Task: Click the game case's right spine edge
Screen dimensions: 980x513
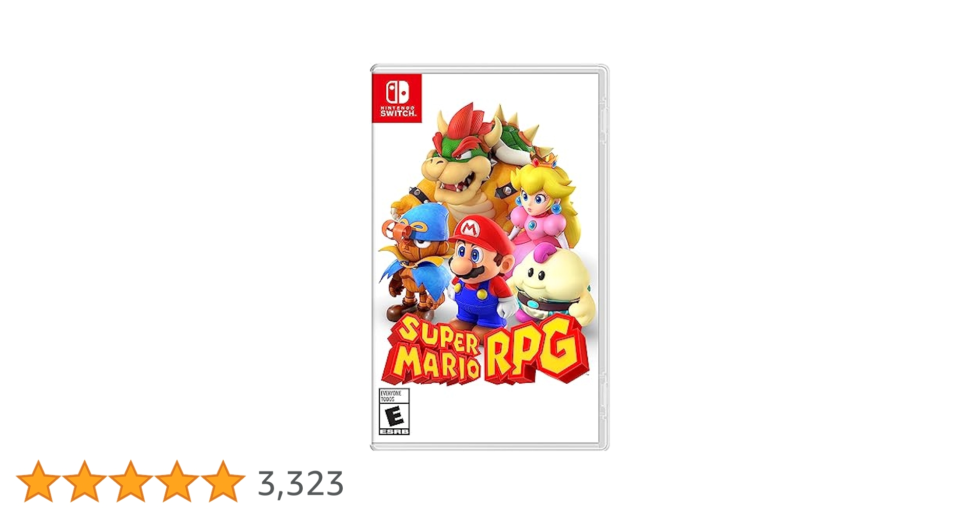Action: [604, 258]
